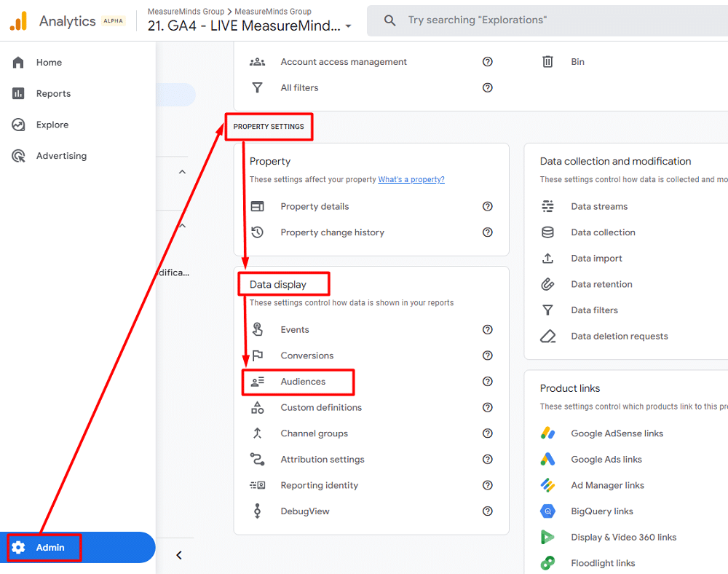Image resolution: width=728 pixels, height=574 pixels.
Task: Click the help icon beside All filters
Action: [x=488, y=87]
